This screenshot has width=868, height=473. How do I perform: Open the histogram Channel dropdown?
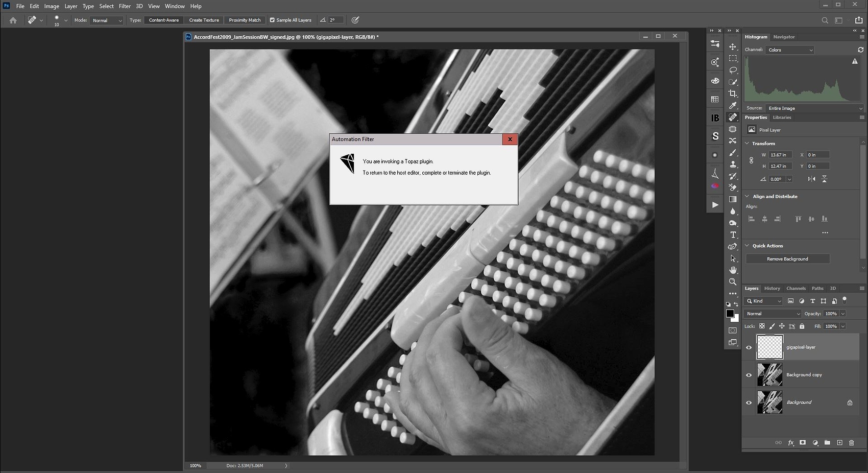pos(790,50)
